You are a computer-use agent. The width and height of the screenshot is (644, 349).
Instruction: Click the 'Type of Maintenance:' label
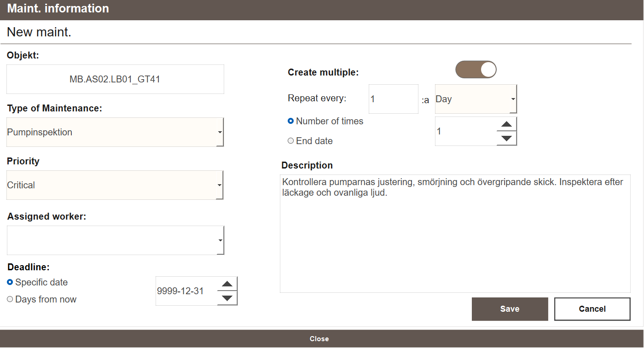[x=54, y=109]
